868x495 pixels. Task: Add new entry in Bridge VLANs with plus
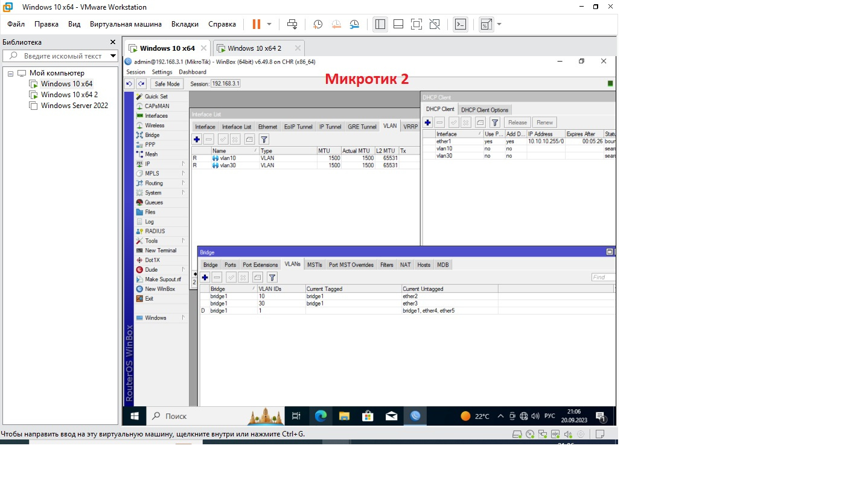tap(205, 278)
